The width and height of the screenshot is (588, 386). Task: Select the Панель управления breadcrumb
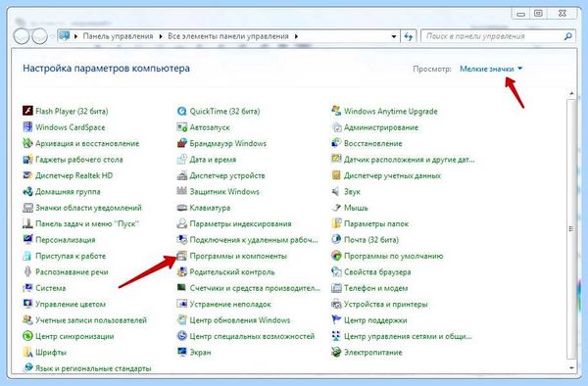click(x=119, y=36)
